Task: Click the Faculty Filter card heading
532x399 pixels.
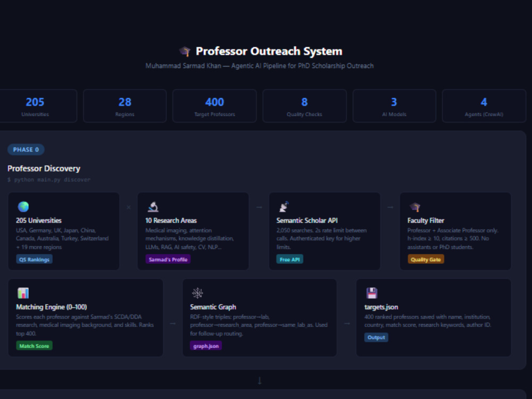Action: 426,221
